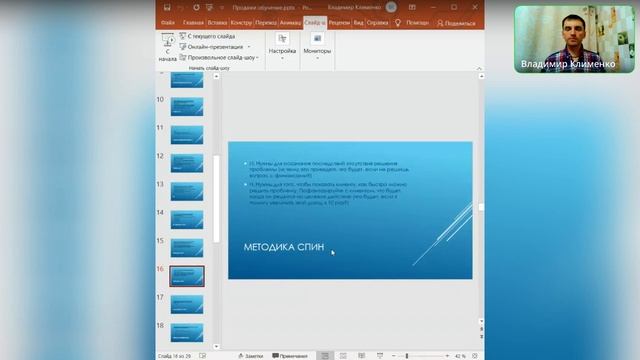Click the МЕТОДИКА СПИН slide title
This screenshot has height=360, width=640.
pos(284,247)
